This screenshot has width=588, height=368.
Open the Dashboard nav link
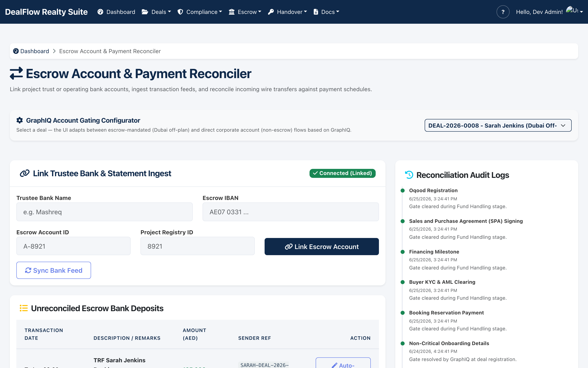click(x=116, y=12)
